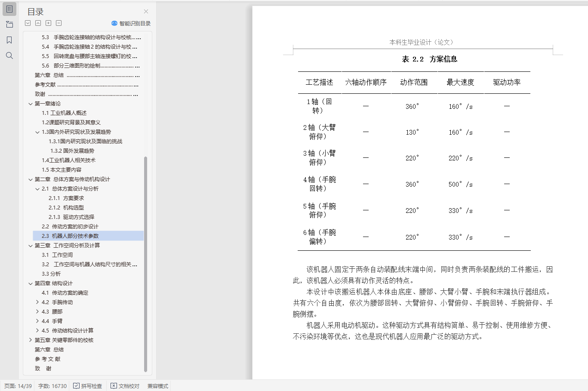Click the 130° range cell

412,132
